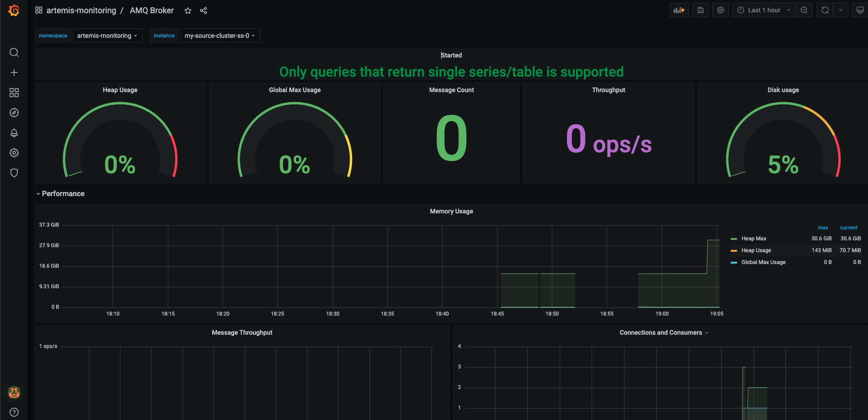This screenshot has width=868, height=420.
Task: Click the user avatar in sidebar
Action: 14,392
